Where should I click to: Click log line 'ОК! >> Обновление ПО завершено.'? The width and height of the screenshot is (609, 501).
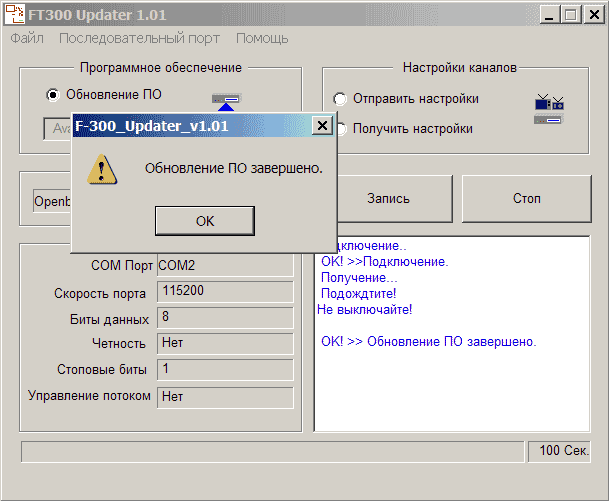428,341
